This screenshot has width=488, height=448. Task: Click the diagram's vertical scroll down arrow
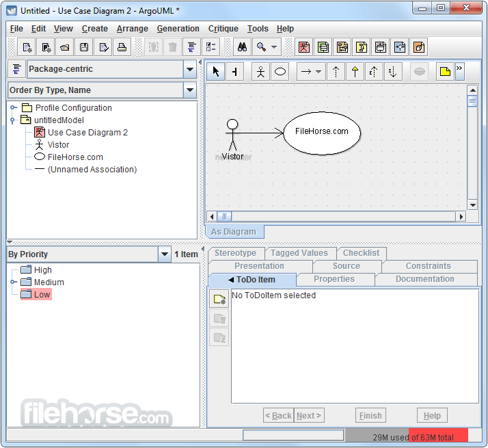[473, 205]
